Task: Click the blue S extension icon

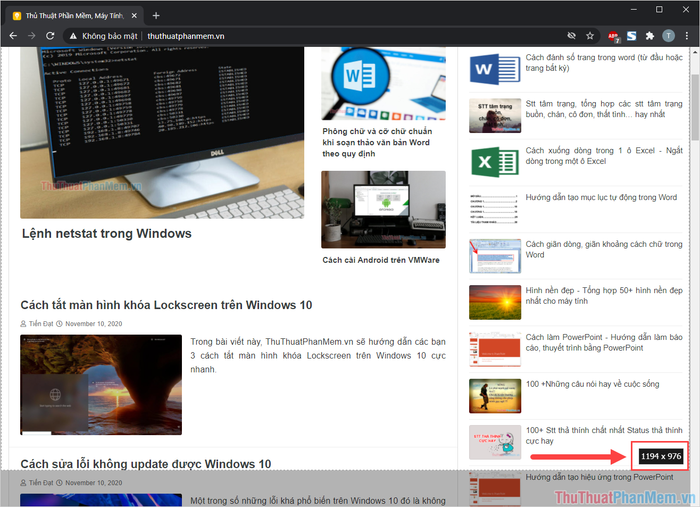Action: coord(632,35)
